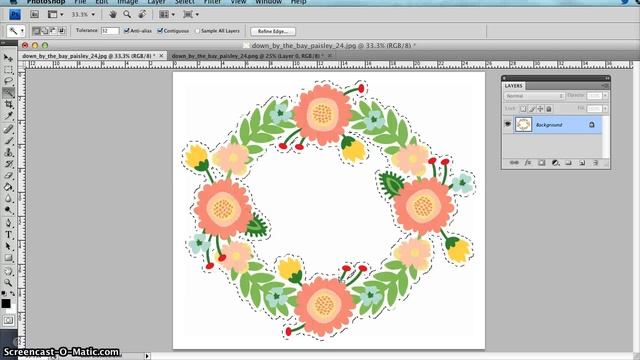This screenshot has height=360, width=640.
Task: Open the Fill slider arrow
Action: [605, 109]
